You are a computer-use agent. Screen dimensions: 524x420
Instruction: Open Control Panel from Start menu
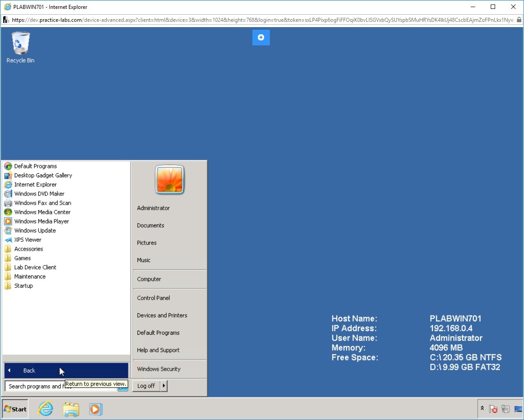(x=153, y=298)
